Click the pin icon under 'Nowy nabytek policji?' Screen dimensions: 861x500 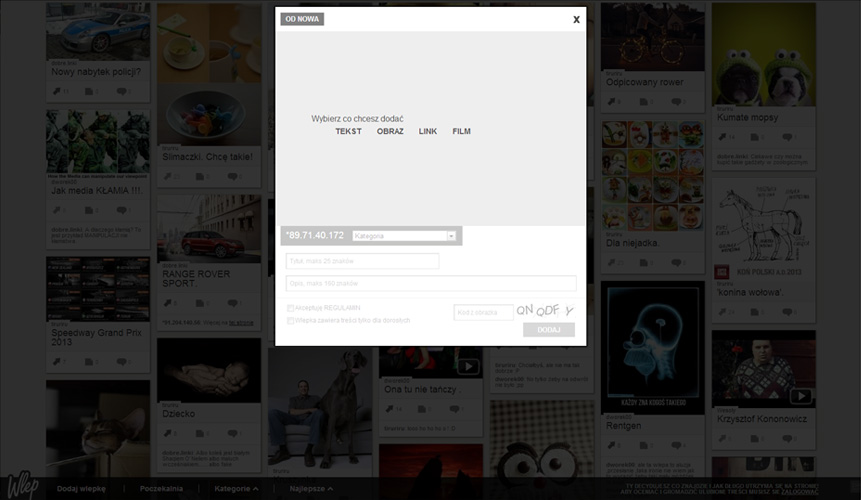(57, 91)
